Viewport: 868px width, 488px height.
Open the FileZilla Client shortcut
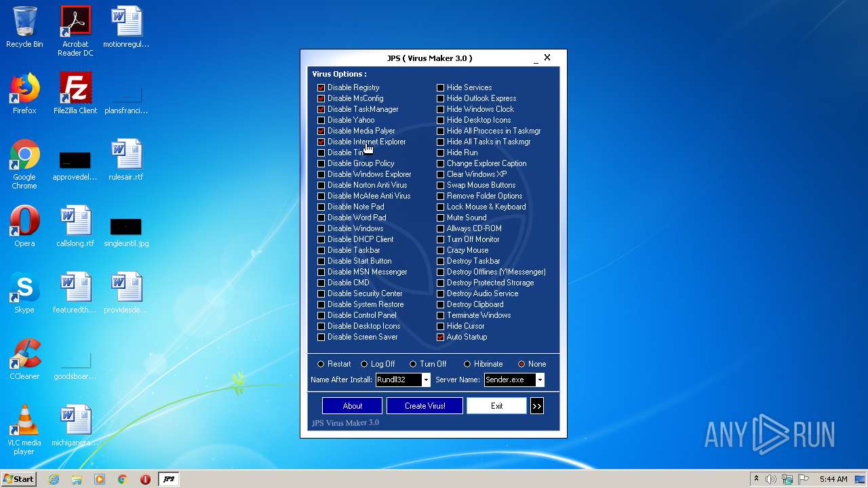tap(75, 94)
